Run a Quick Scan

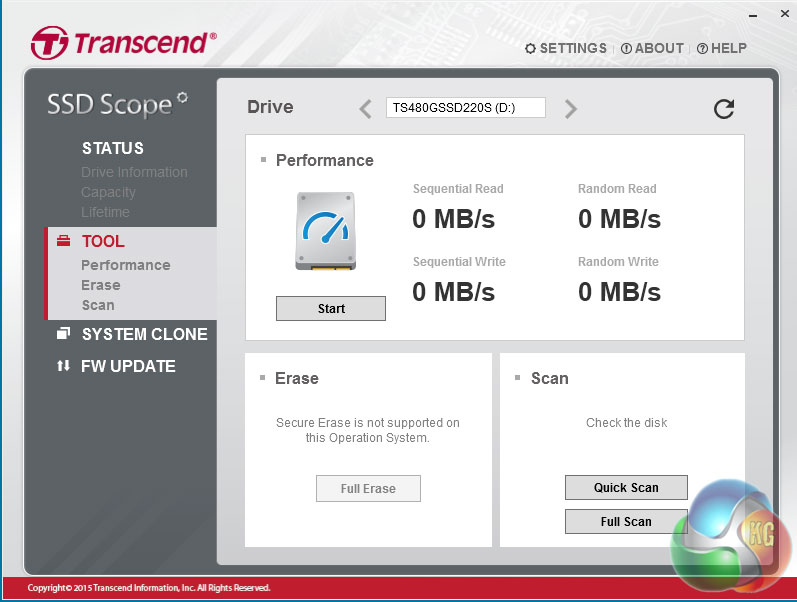(x=626, y=488)
